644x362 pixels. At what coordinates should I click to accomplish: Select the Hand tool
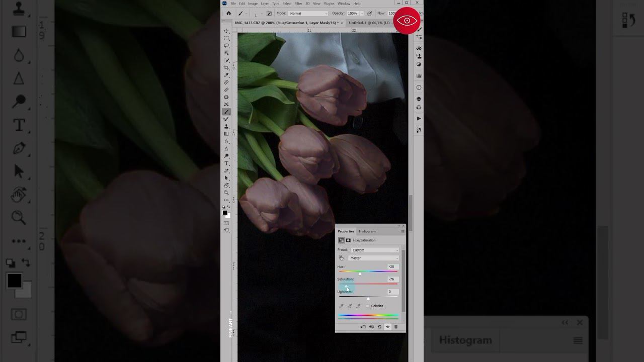pyautogui.click(x=226, y=185)
